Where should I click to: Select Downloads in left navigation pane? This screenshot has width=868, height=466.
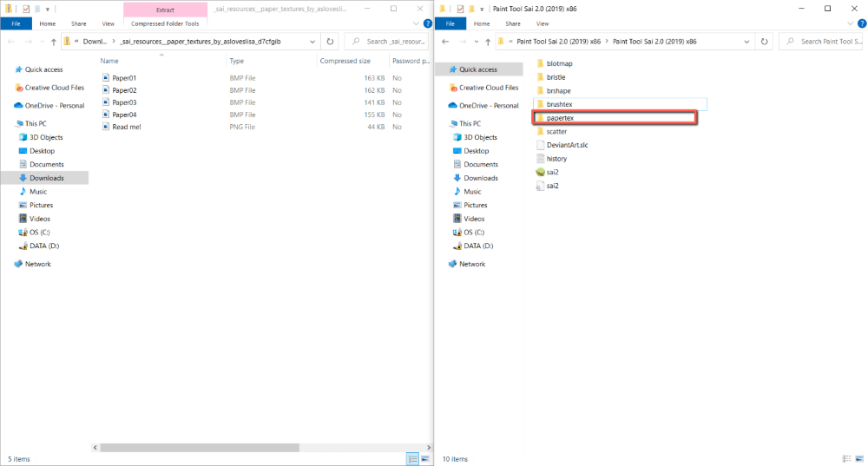tap(46, 178)
